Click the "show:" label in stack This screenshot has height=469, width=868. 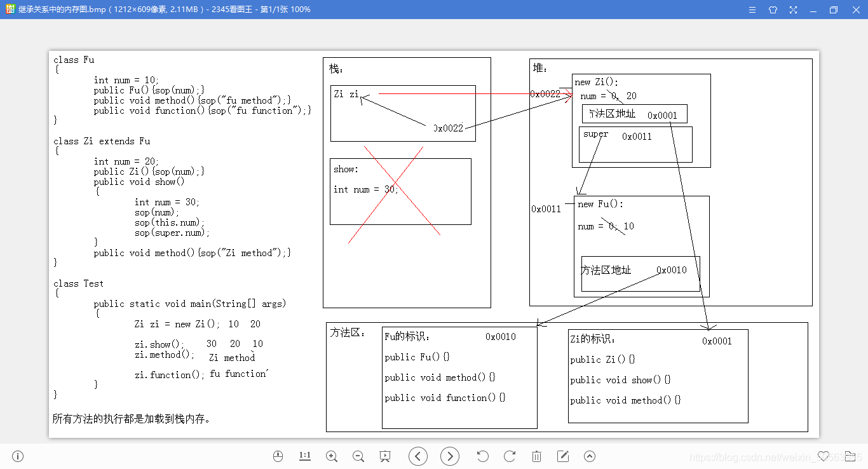click(346, 169)
